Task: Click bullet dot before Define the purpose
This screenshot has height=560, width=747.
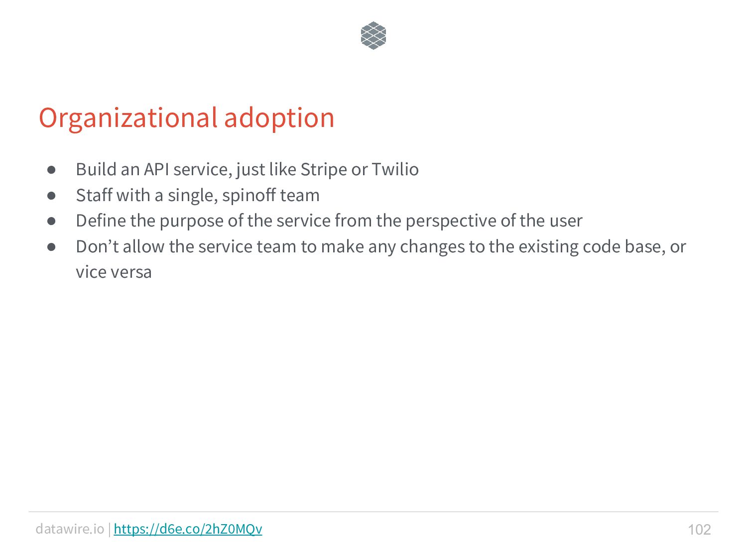Action: 51,221
